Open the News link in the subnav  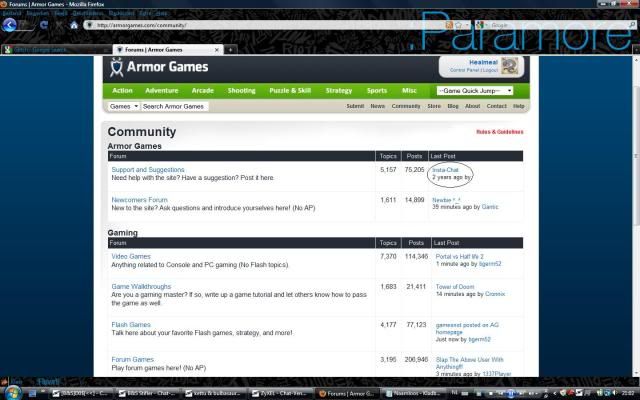pyautogui.click(x=378, y=106)
